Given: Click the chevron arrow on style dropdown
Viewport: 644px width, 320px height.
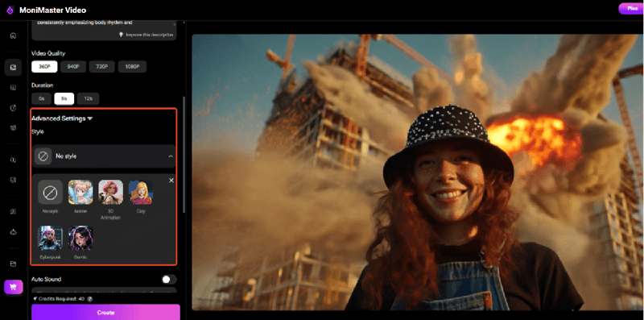Looking at the screenshot, I should 171,156.
